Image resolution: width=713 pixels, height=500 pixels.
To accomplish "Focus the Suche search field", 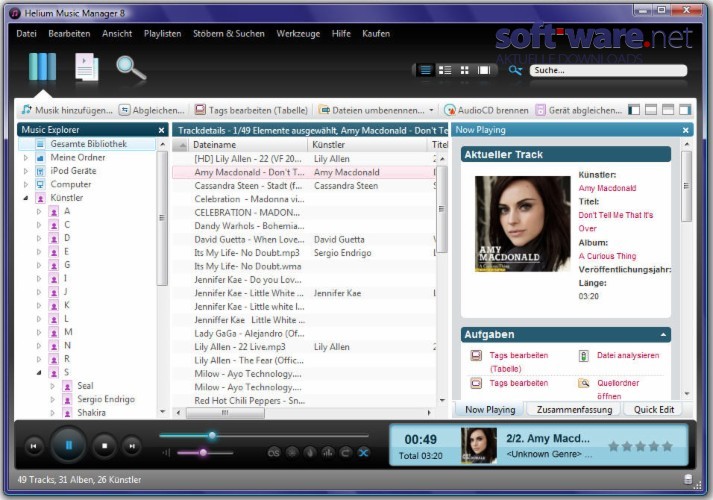I will 608,70.
